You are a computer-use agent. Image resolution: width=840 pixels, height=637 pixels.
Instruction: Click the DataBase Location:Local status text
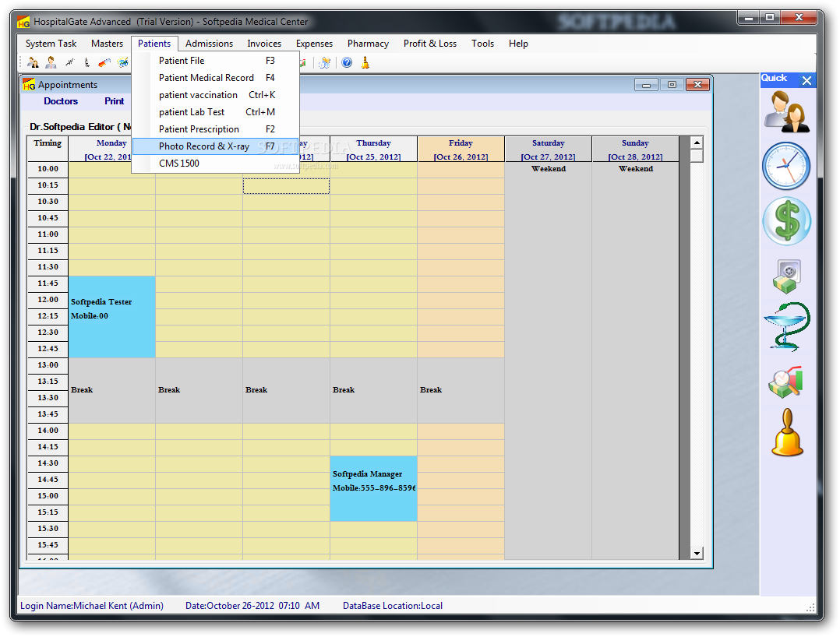pos(393,606)
